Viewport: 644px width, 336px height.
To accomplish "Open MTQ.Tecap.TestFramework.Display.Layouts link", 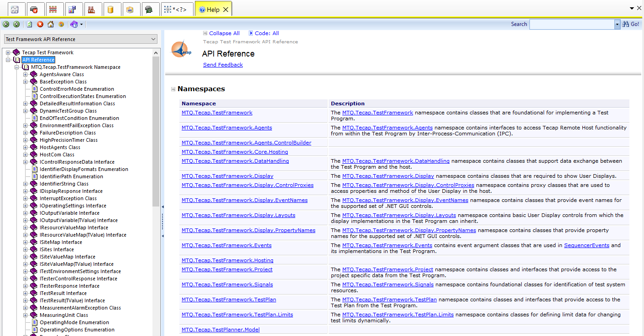I will click(238, 215).
